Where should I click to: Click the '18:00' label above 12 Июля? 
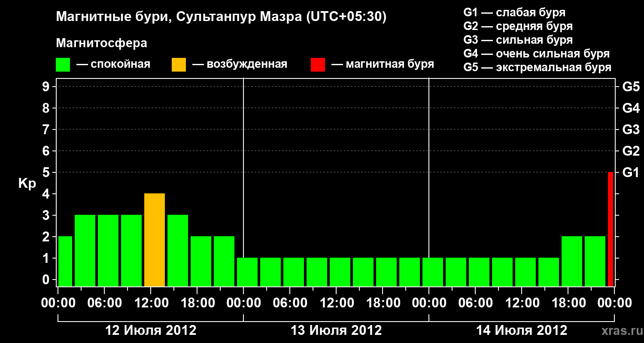coord(197,303)
